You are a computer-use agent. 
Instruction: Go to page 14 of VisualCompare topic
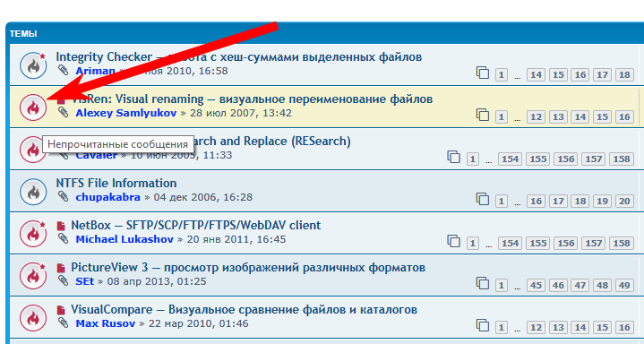pyautogui.click(x=580, y=328)
